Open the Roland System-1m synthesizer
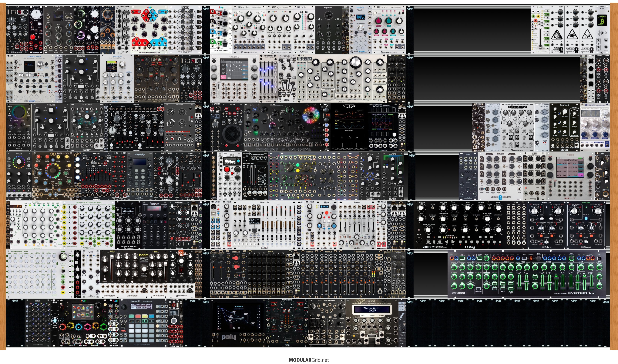The height and width of the screenshot is (364, 618). pyautogui.click(x=526, y=274)
